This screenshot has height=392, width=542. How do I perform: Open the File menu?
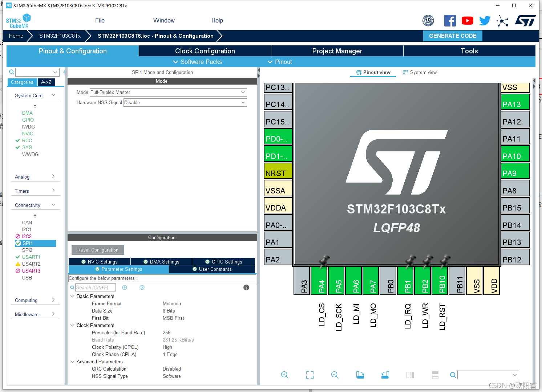tap(100, 21)
